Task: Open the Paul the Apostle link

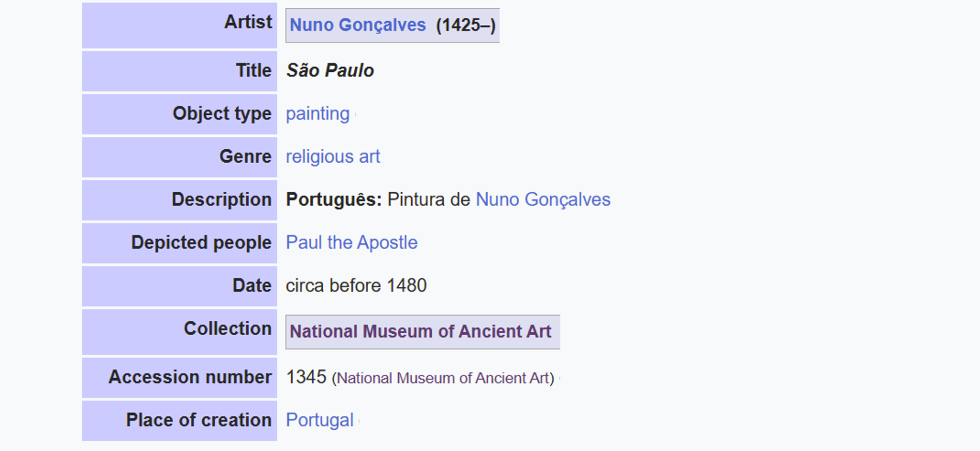Action: [x=352, y=242]
